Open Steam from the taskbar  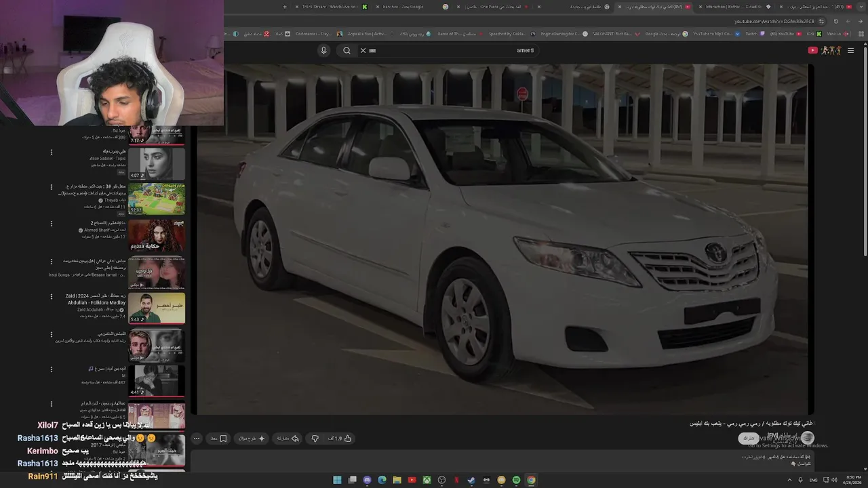(x=471, y=480)
